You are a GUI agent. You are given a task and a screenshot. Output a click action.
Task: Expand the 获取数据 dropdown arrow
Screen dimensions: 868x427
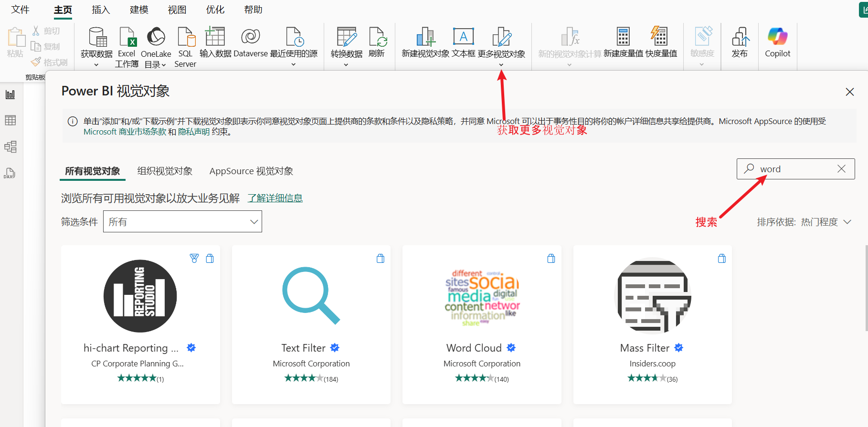point(96,65)
